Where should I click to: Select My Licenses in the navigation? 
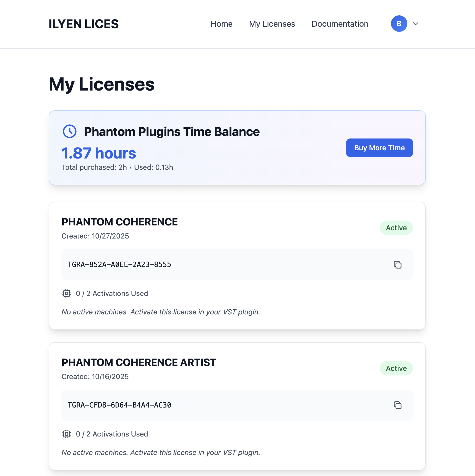(x=272, y=24)
